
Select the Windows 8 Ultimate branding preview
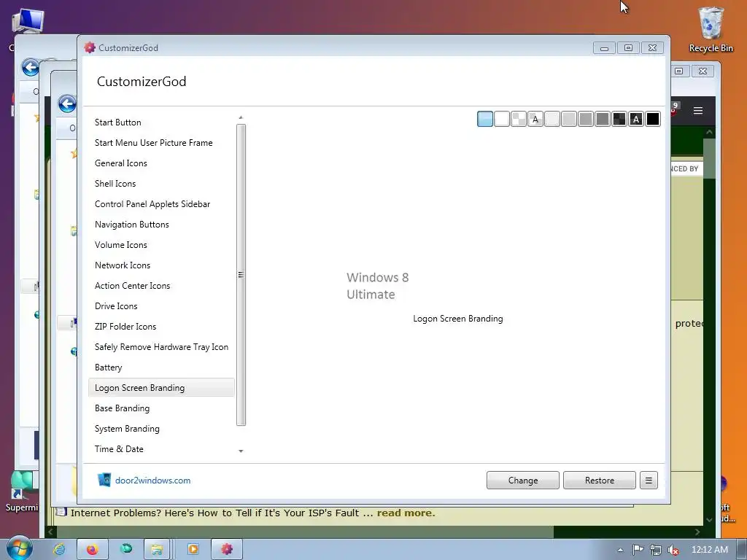(x=377, y=286)
